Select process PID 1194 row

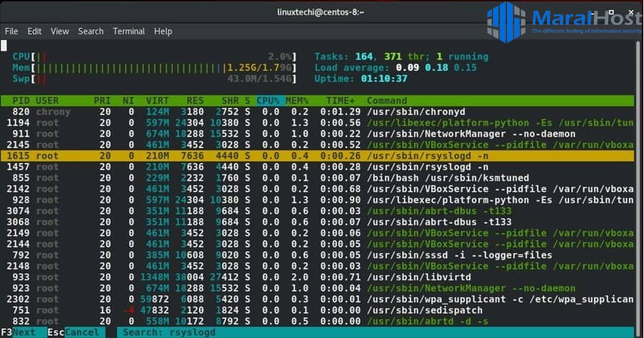coord(317,123)
